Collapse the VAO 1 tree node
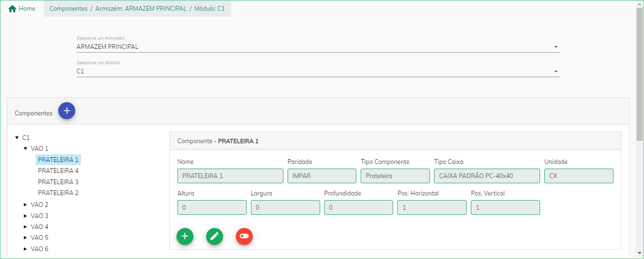The width and height of the screenshot is (644, 259). [x=25, y=148]
